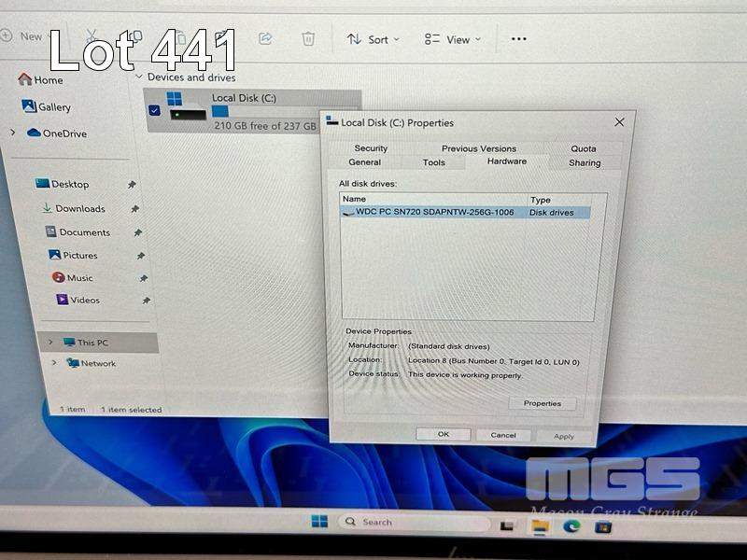This screenshot has width=747, height=560.
Task: Click the Delete trash icon in the toolbar
Action: (308, 38)
